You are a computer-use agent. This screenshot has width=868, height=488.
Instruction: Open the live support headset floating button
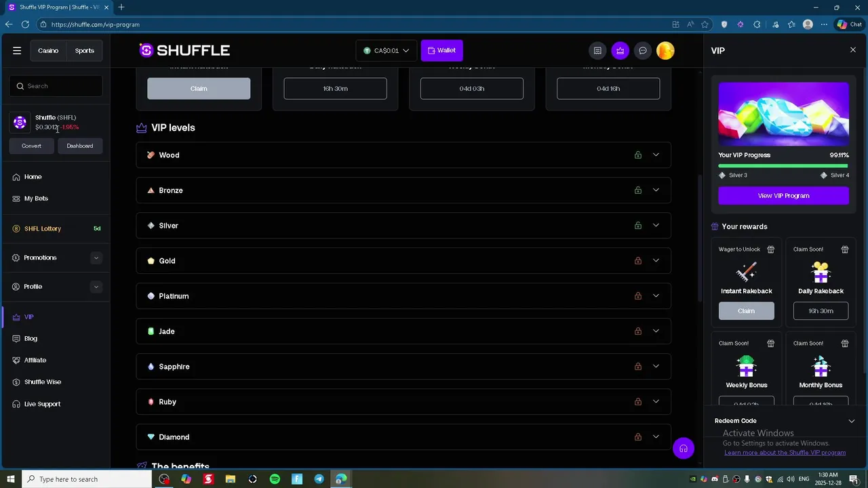[x=684, y=448]
